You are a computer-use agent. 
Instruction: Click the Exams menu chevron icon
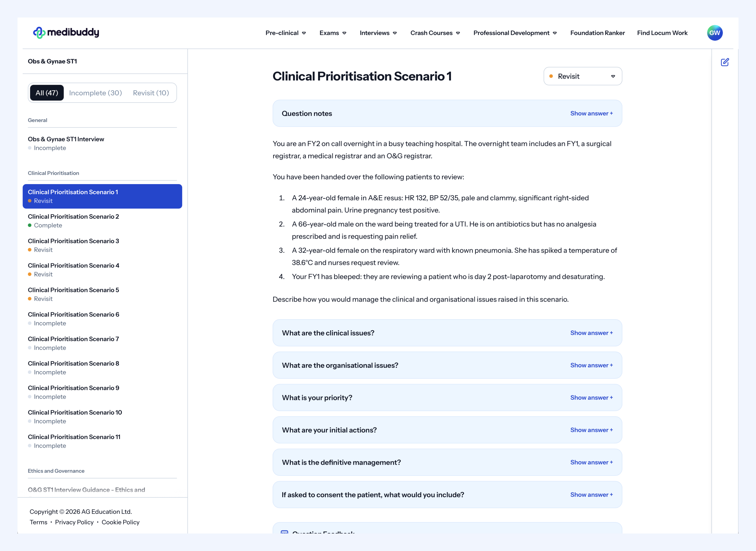(344, 33)
